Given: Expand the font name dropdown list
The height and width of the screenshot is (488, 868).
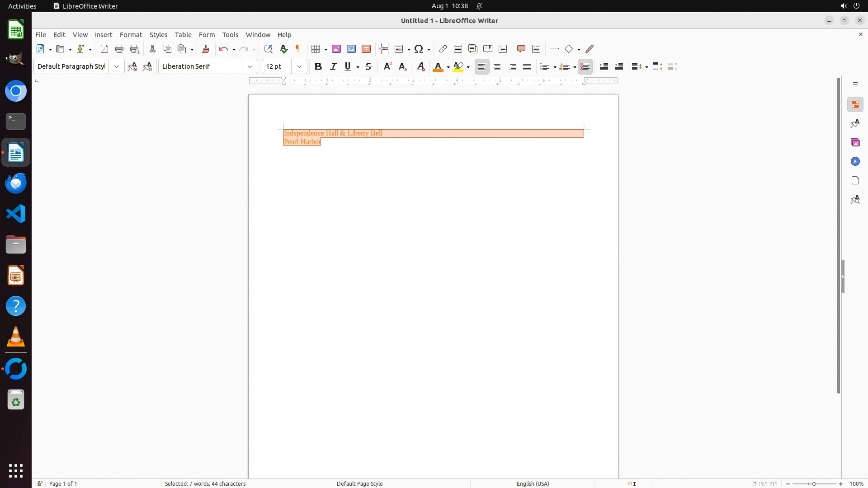Looking at the screenshot, I should [250, 66].
